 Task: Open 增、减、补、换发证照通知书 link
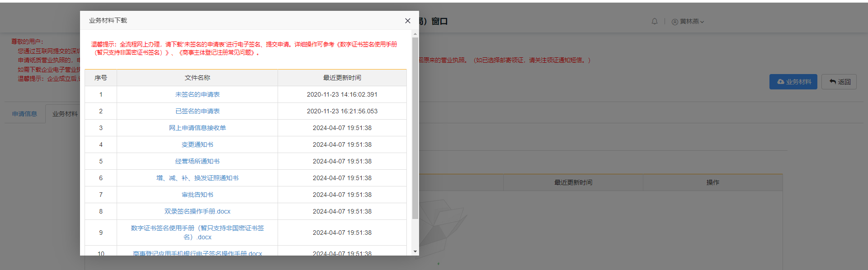[x=197, y=178]
